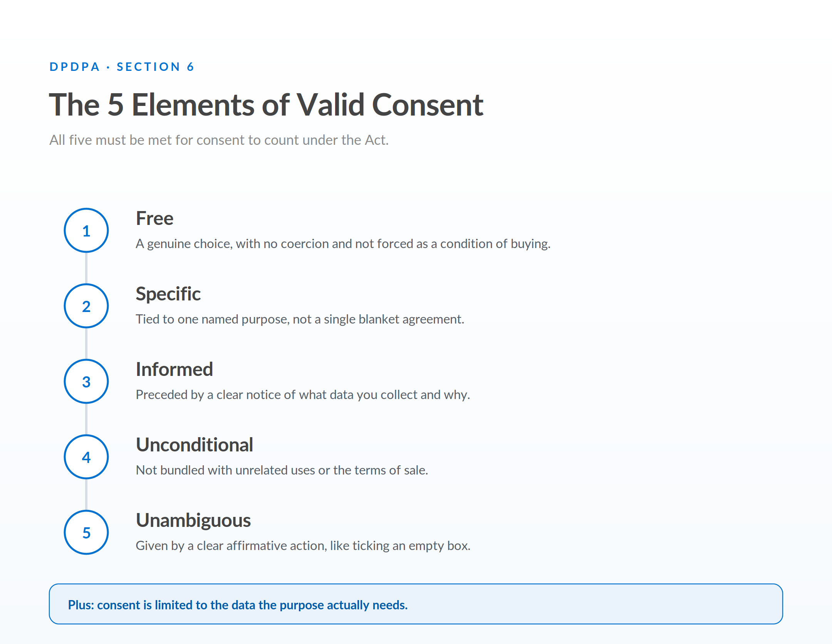Select the "Unconditional" heading

[195, 445]
